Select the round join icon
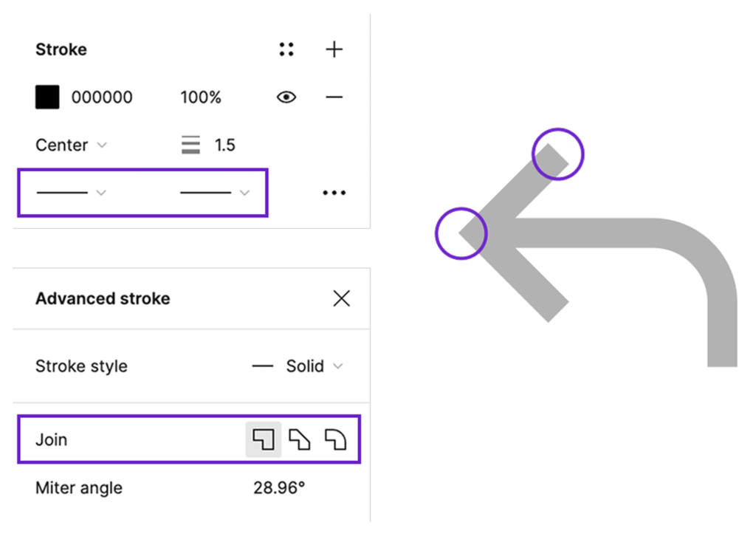This screenshot has height=542, width=756. (x=336, y=439)
